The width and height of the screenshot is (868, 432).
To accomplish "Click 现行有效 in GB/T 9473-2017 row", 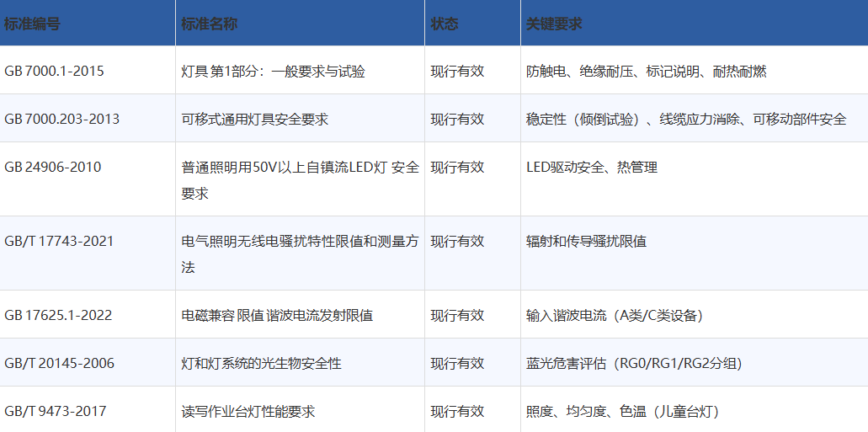I will pos(458,412).
